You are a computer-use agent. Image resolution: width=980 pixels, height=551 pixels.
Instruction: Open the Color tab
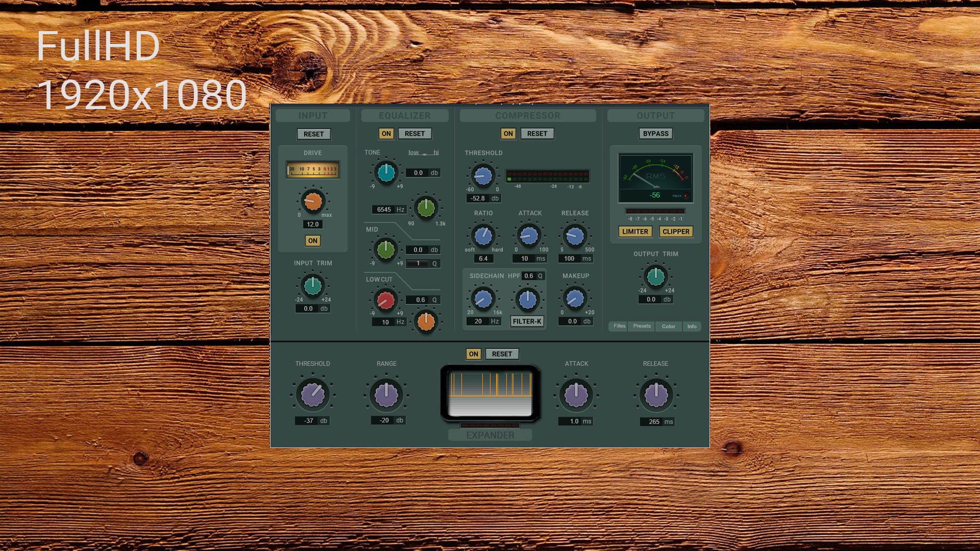pos(668,327)
